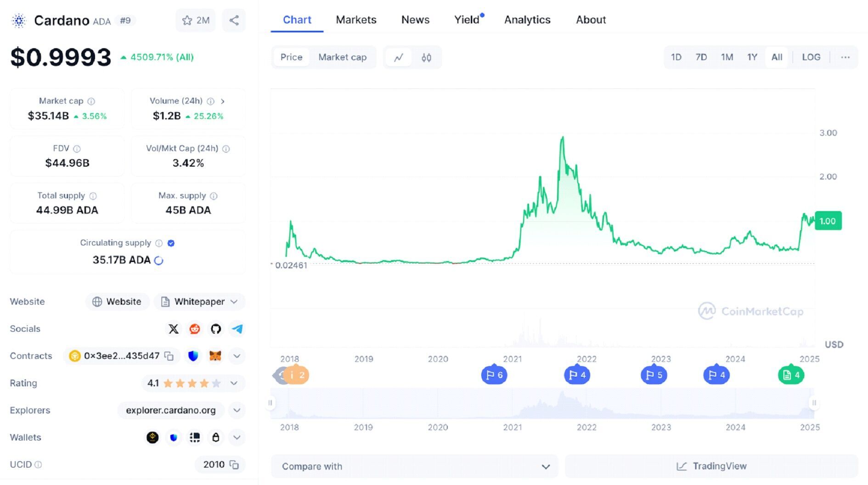Open Cardano's X (Twitter) social link
Screen dimensions: 868x485
[174, 329]
